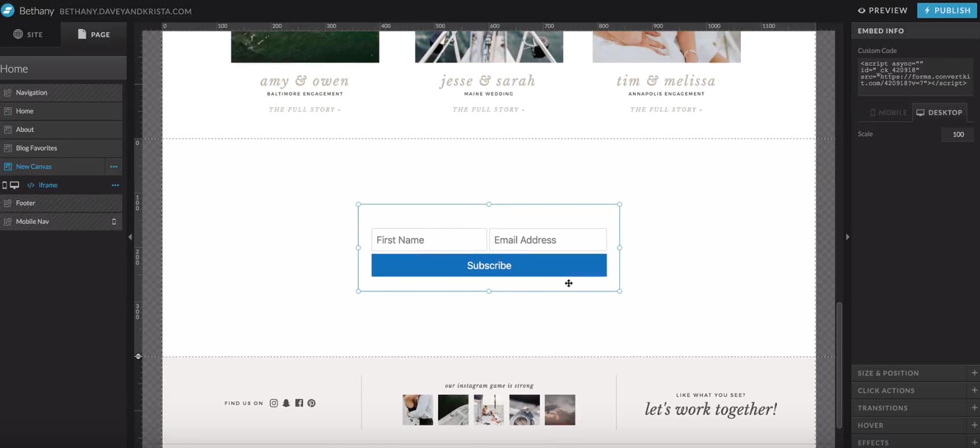The image size is (980, 448).
Task: Click the PUBLISH button
Action: click(947, 10)
